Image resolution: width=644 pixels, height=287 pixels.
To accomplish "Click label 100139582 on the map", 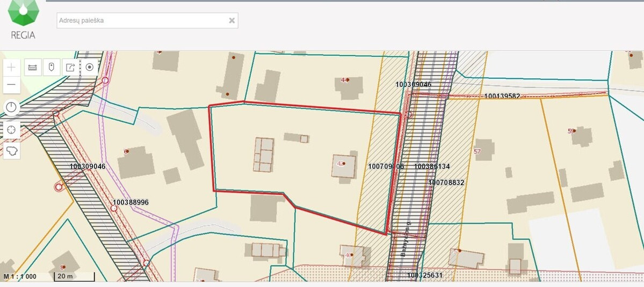I will pyautogui.click(x=502, y=97).
